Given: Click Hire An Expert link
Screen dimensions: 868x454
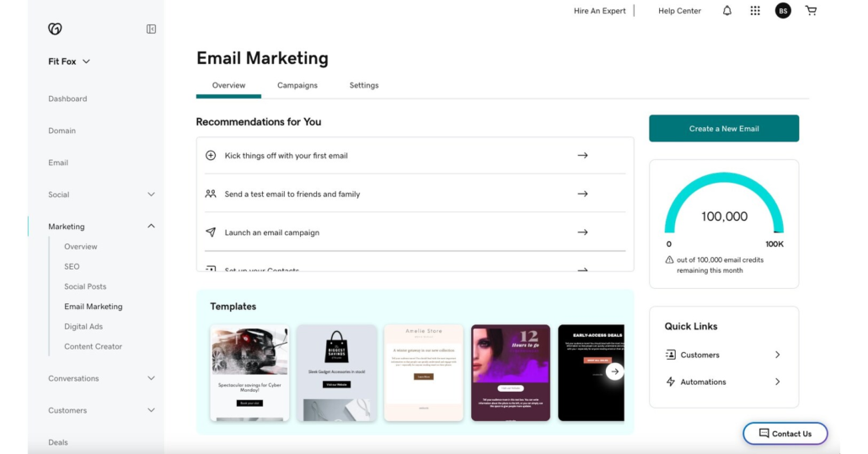Looking at the screenshot, I should coord(599,10).
